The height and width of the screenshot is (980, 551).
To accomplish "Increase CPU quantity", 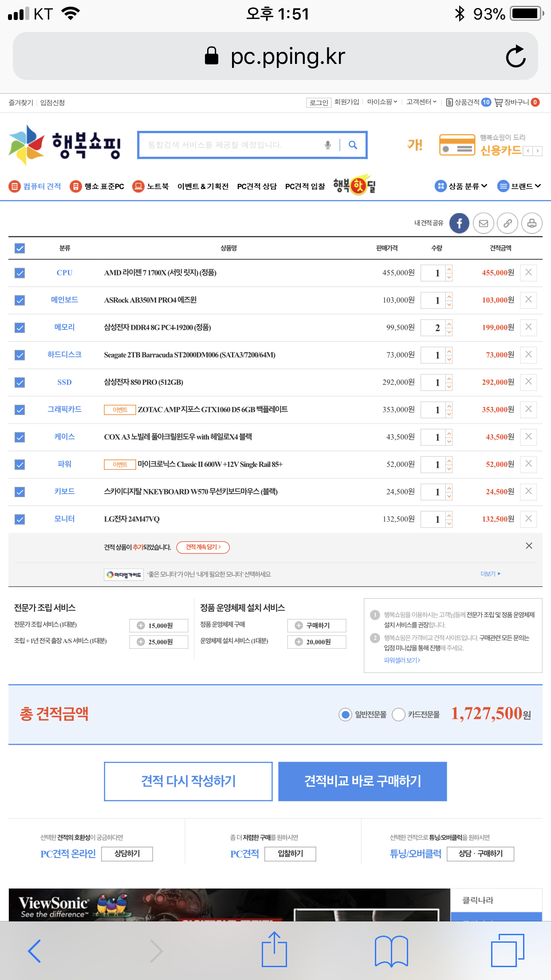I will [x=449, y=269].
